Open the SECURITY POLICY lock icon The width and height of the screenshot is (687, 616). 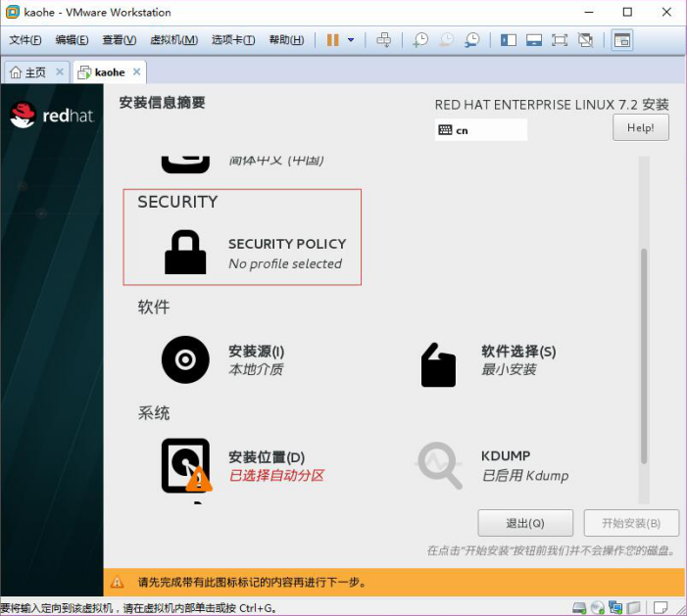(185, 253)
